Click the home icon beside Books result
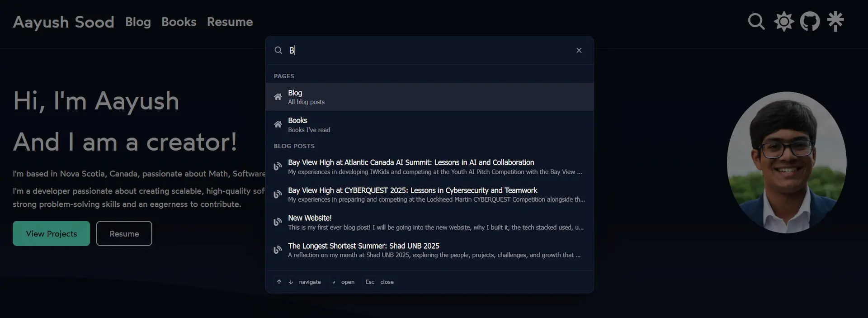This screenshot has width=868, height=318. coord(278,124)
